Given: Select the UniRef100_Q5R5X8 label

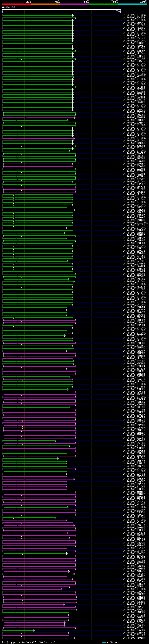Looking at the screenshot, I should click(134, 100).
